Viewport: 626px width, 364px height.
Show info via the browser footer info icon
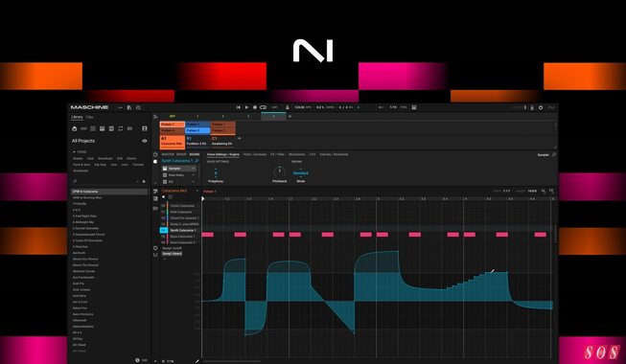tap(137, 360)
